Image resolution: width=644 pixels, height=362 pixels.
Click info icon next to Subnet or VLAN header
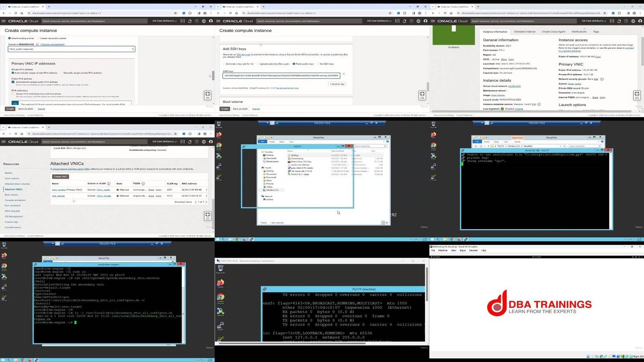tap(109, 184)
